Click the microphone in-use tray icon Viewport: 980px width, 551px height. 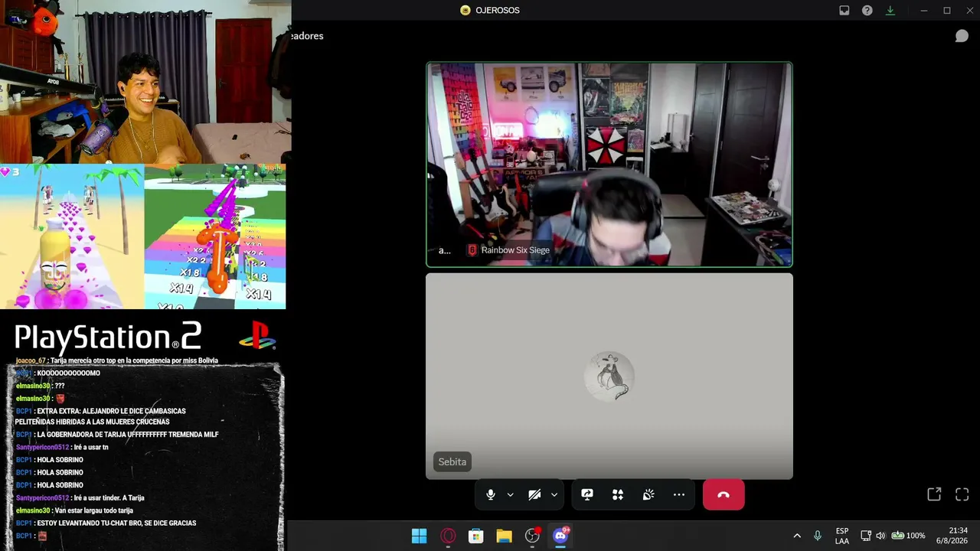[818, 536]
